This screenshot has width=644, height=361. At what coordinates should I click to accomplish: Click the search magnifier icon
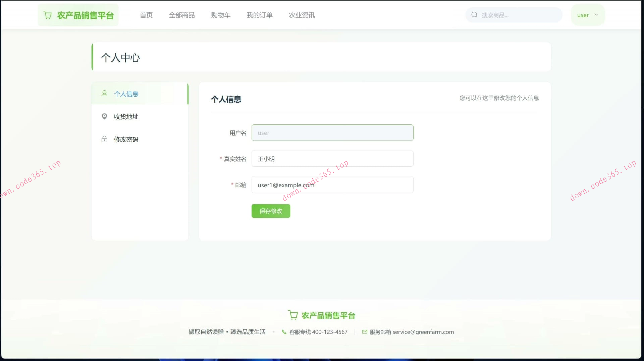point(474,14)
